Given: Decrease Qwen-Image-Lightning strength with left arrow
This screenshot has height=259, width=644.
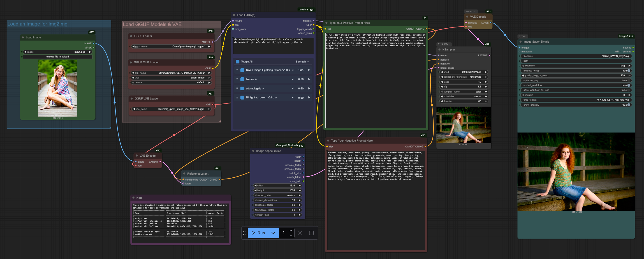Looking at the screenshot, I should click(x=293, y=70).
